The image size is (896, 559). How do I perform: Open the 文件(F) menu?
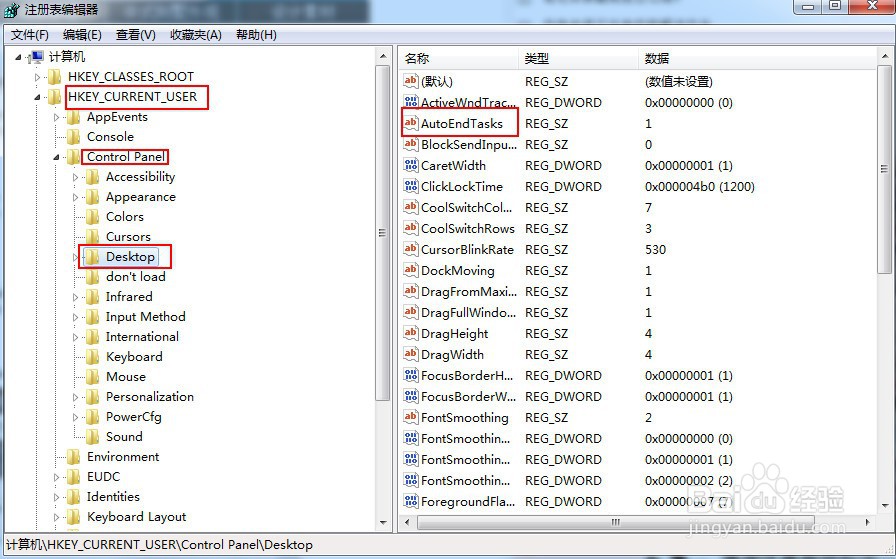30,35
